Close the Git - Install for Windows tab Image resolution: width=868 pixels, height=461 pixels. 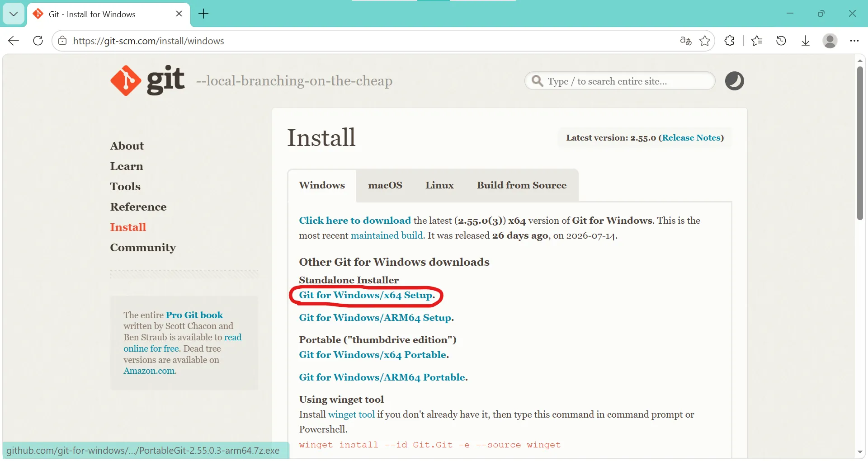[x=179, y=14]
